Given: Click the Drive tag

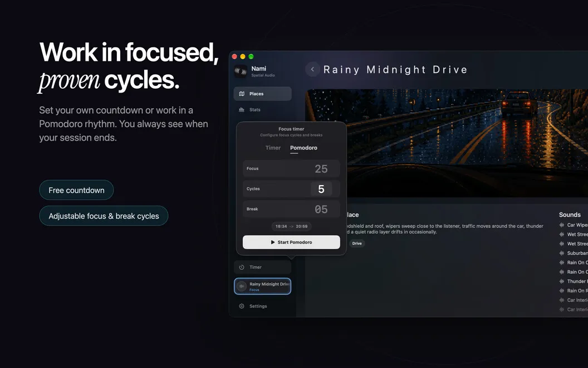Looking at the screenshot, I should 357,243.
